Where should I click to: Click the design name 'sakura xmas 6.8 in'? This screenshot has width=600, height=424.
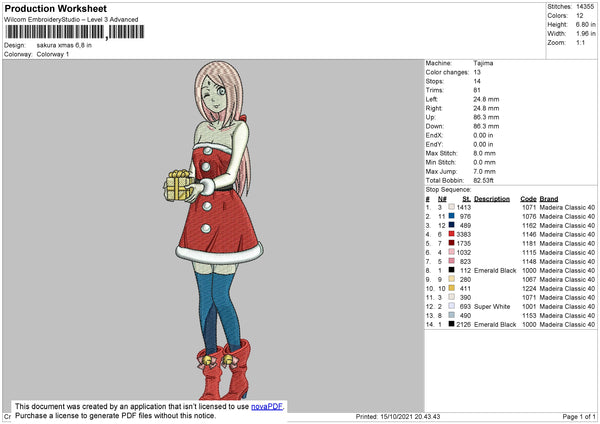click(x=64, y=45)
